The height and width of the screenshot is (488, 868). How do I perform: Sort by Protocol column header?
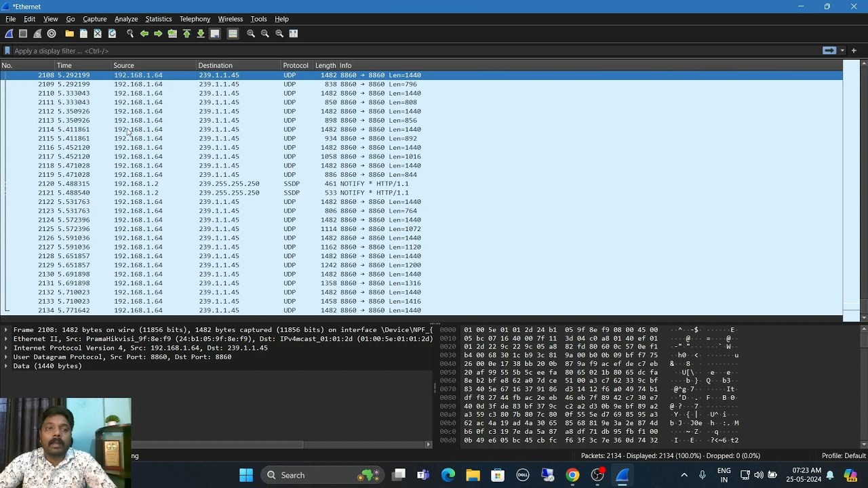[297, 65]
